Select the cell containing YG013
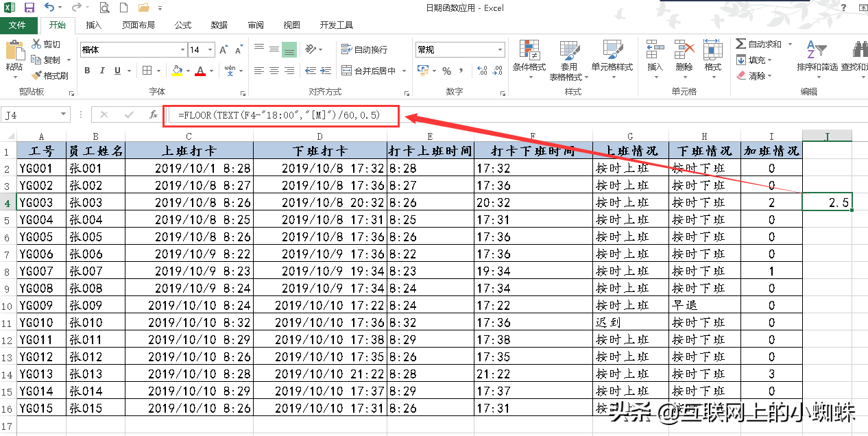868x436 pixels. [x=41, y=374]
